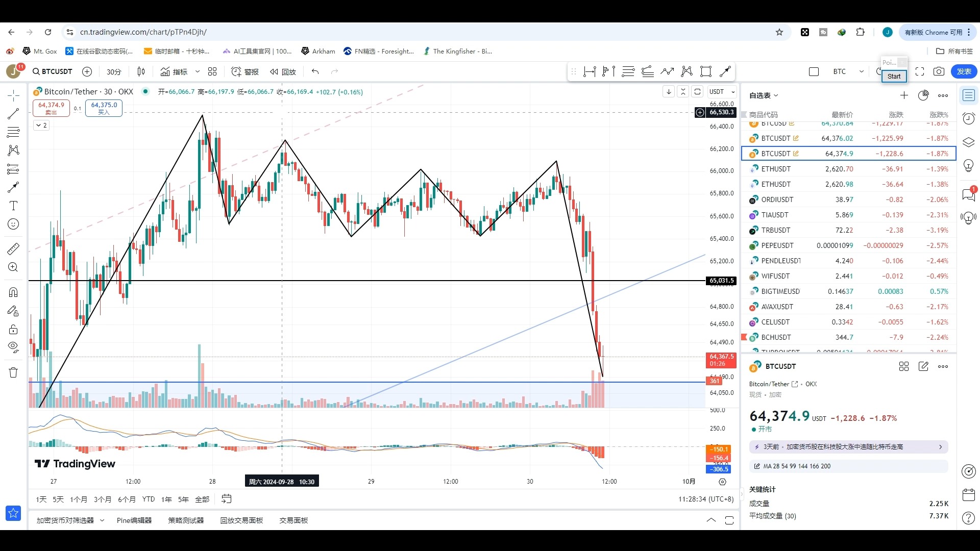Select the 全部 time range
This screenshot has width=980, height=551.
coord(202,499)
